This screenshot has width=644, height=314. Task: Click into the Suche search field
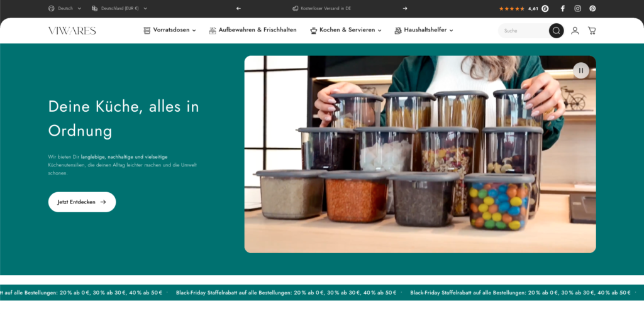523,31
